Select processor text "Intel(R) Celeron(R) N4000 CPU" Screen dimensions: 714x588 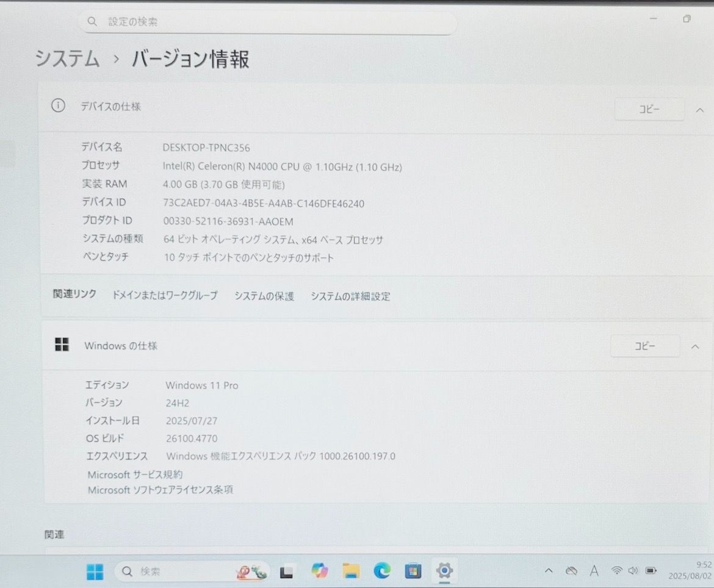pyautogui.click(x=231, y=167)
